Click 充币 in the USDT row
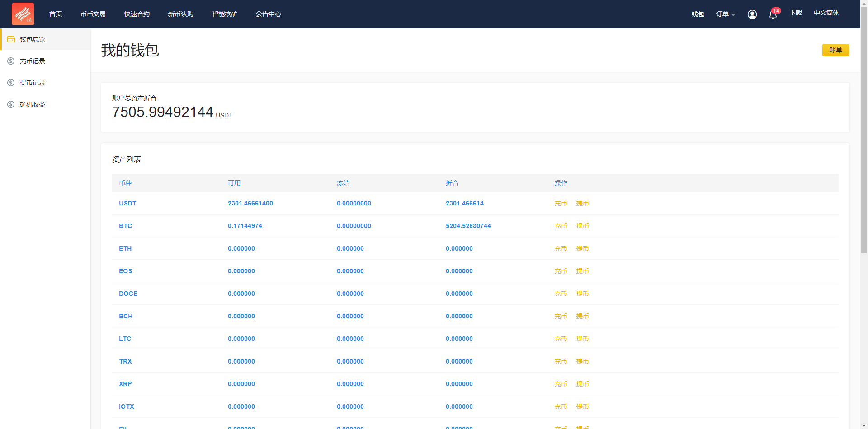 coord(561,203)
